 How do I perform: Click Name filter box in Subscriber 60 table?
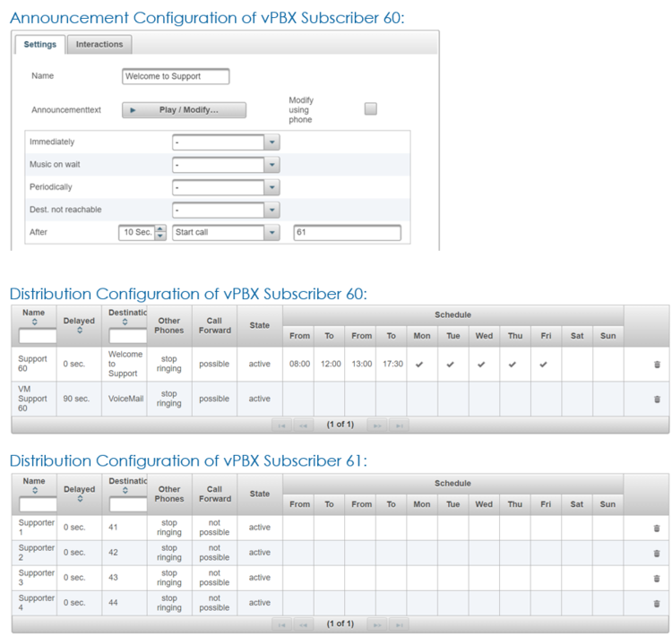38,336
